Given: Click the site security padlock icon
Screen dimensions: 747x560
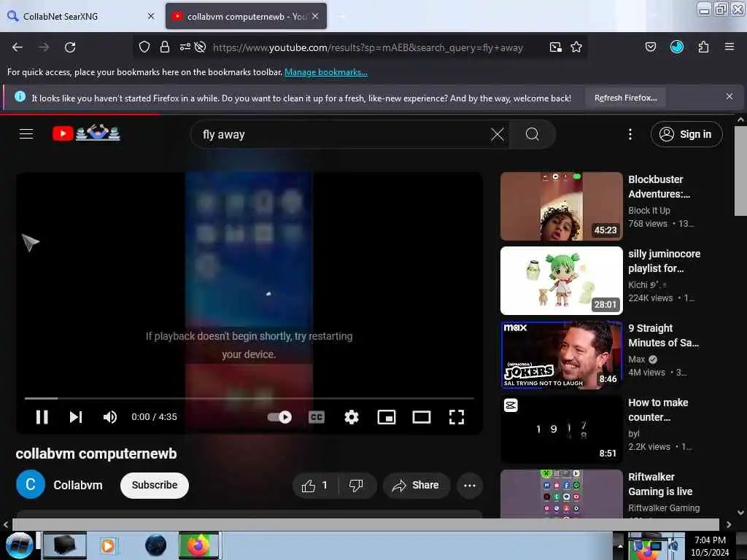Looking at the screenshot, I should click(165, 47).
